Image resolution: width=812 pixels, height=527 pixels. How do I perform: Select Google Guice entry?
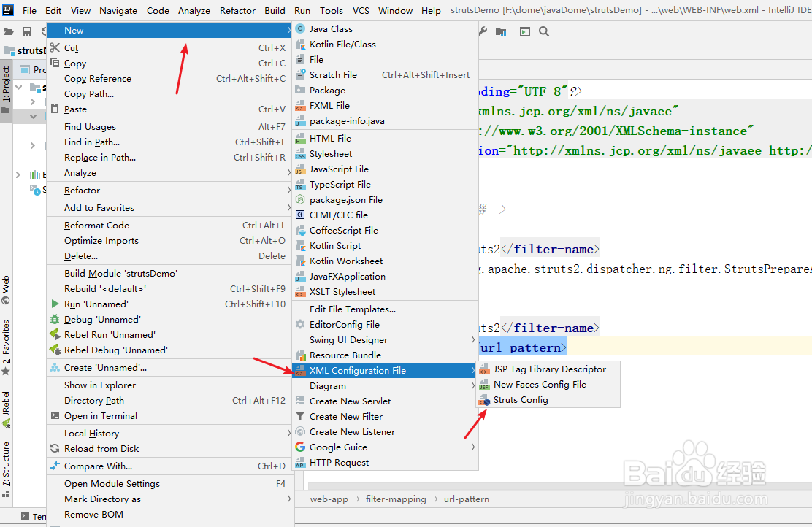386,447
